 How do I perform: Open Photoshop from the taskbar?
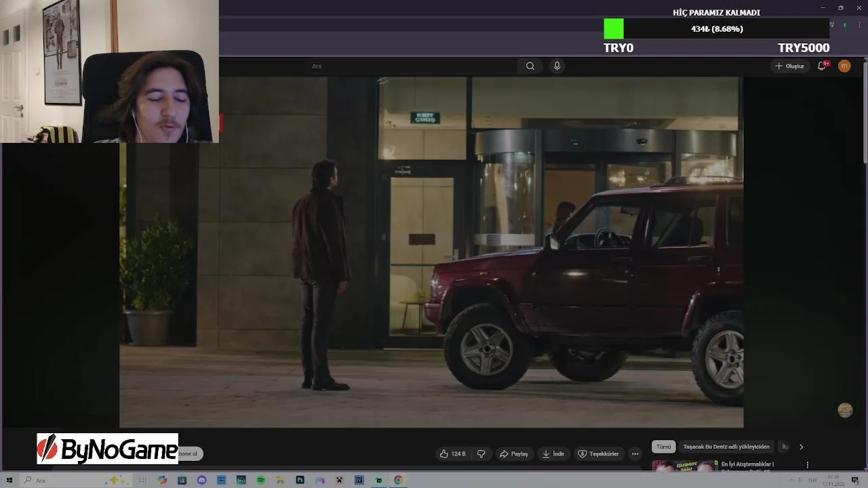click(300, 480)
